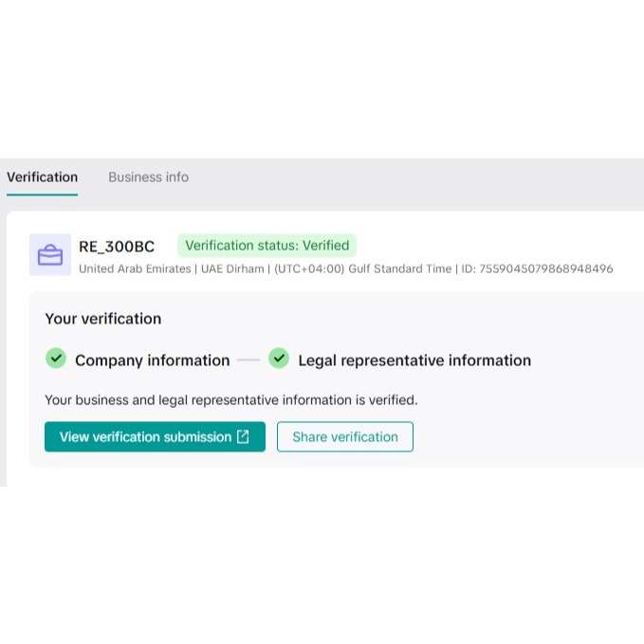Select the RE_300BC account name

coord(117,247)
